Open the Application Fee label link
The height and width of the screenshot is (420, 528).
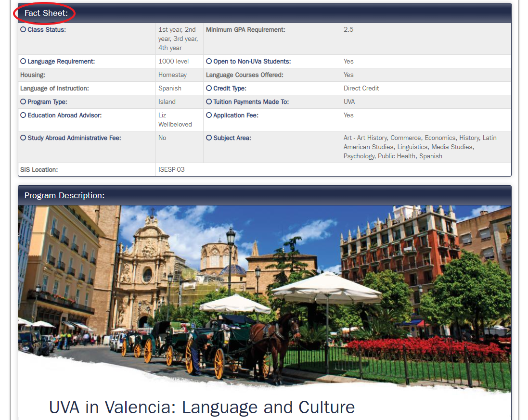(x=236, y=115)
